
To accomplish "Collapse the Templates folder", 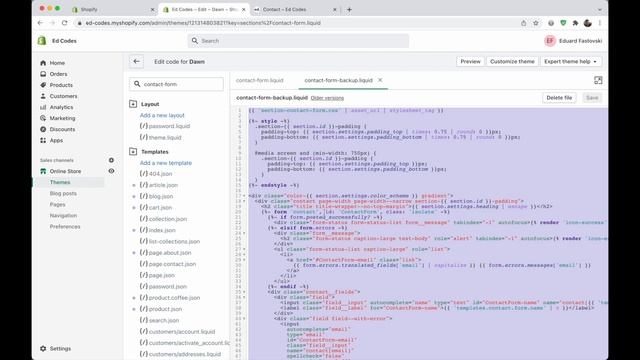I will [133, 151].
